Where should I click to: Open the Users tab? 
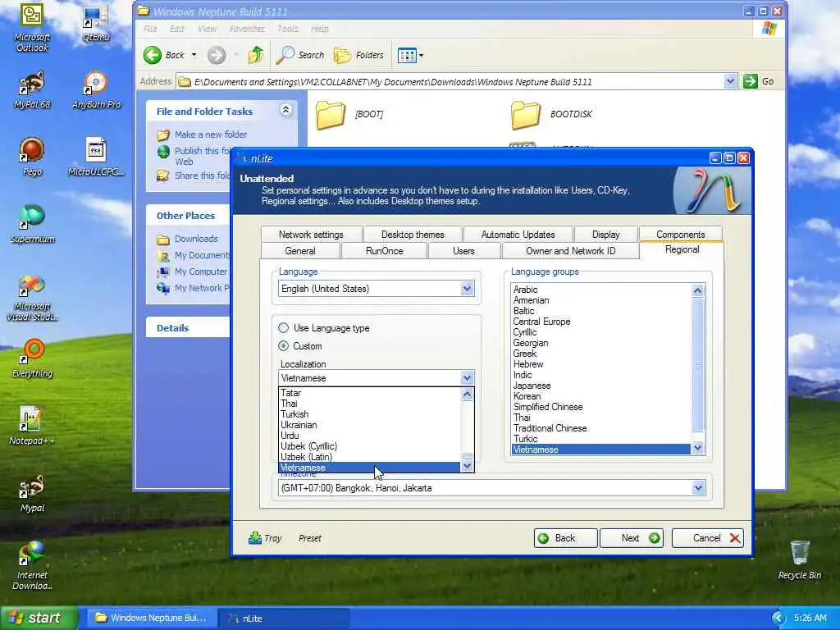coord(463,251)
